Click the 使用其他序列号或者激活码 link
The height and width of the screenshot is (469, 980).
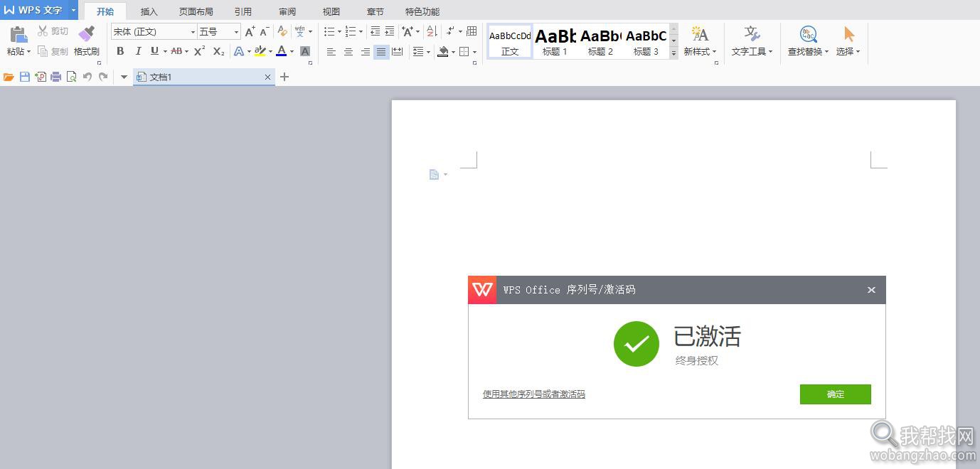[x=534, y=394]
